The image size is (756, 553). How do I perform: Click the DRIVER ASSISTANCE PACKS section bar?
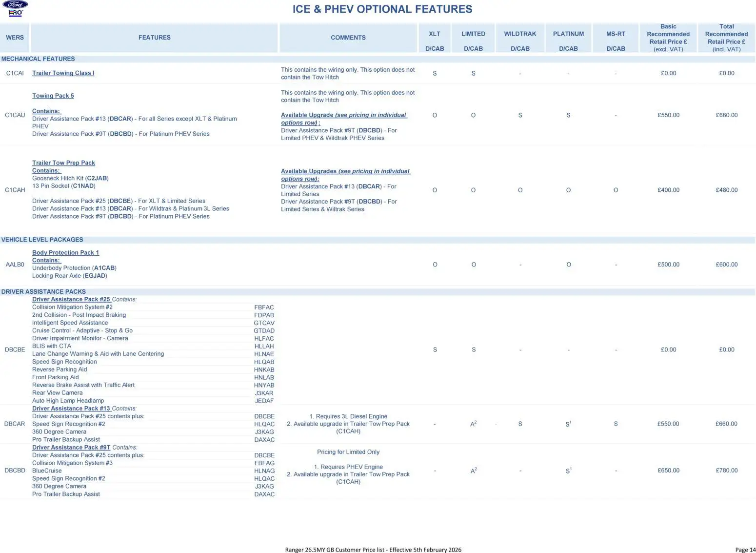[43, 292]
